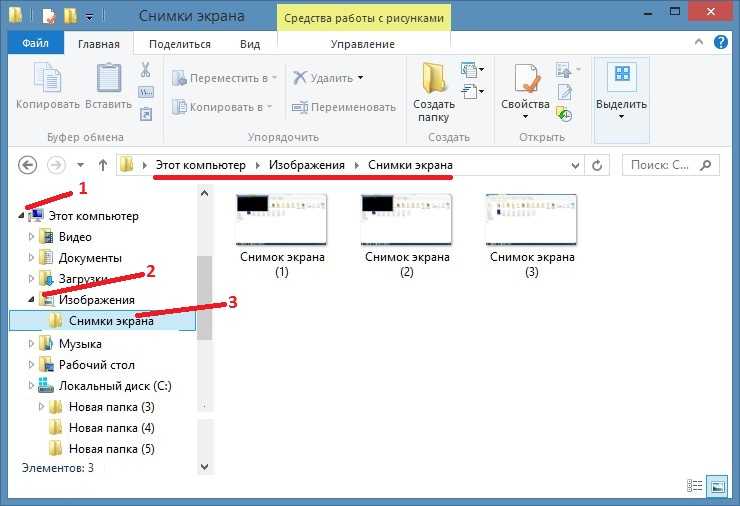Image resolution: width=740 pixels, height=506 pixels.
Task: Click Изображения in address breadcrumb
Action: [x=307, y=165]
